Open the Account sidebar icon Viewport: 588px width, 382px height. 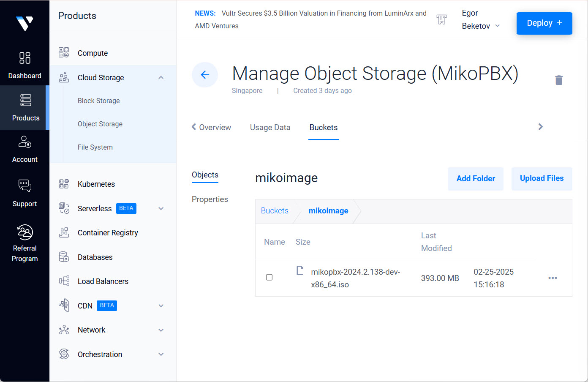[x=24, y=142]
